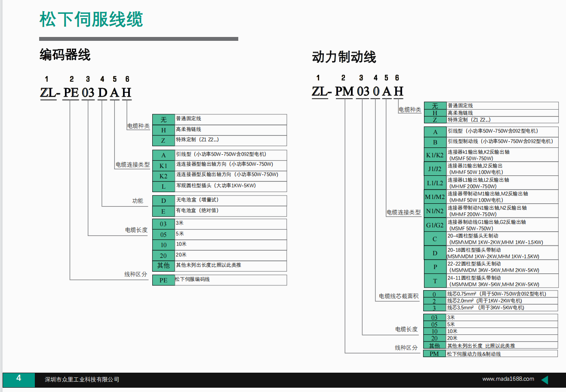This screenshot has height=392, width=566.
Task: Click 线种区分 label under 动力制动线
Action: click(x=406, y=348)
